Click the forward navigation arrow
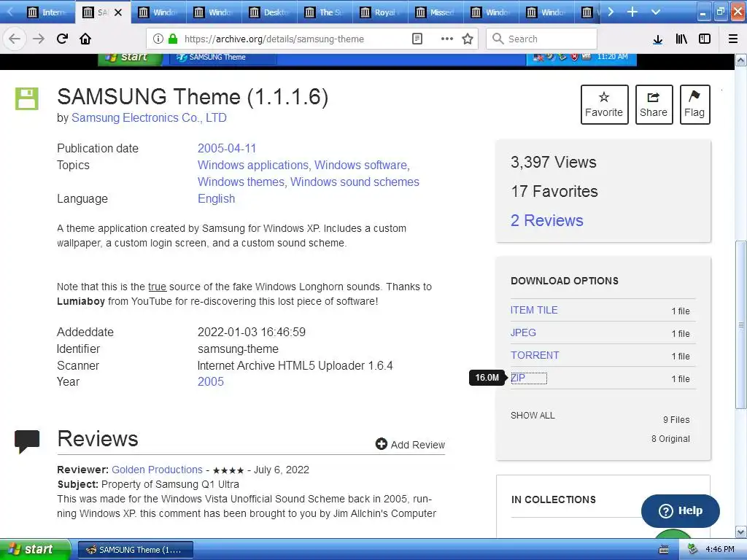Viewport: 747px width, 560px height. pos(38,39)
